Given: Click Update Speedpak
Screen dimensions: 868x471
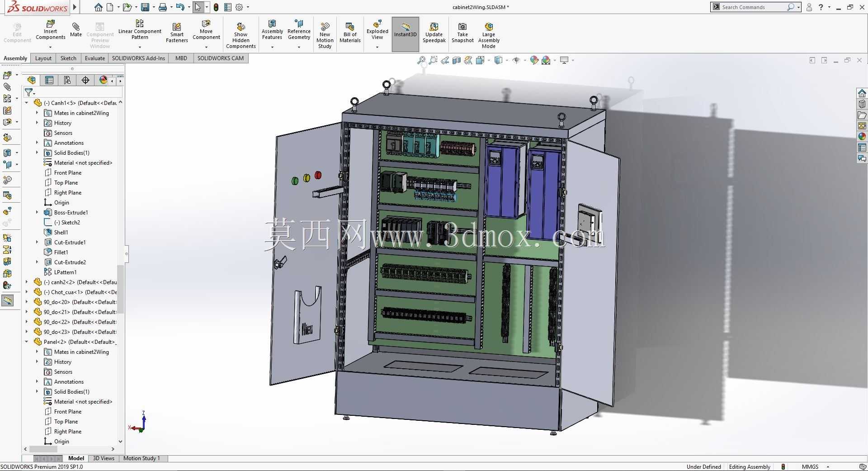Looking at the screenshot, I should (x=434, y=33).
